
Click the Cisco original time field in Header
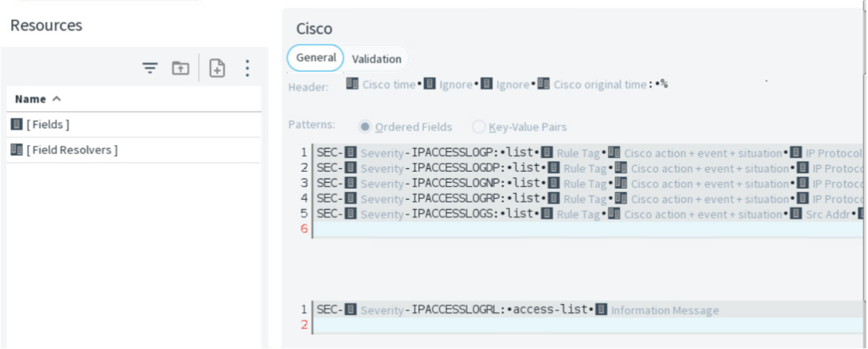599,85
